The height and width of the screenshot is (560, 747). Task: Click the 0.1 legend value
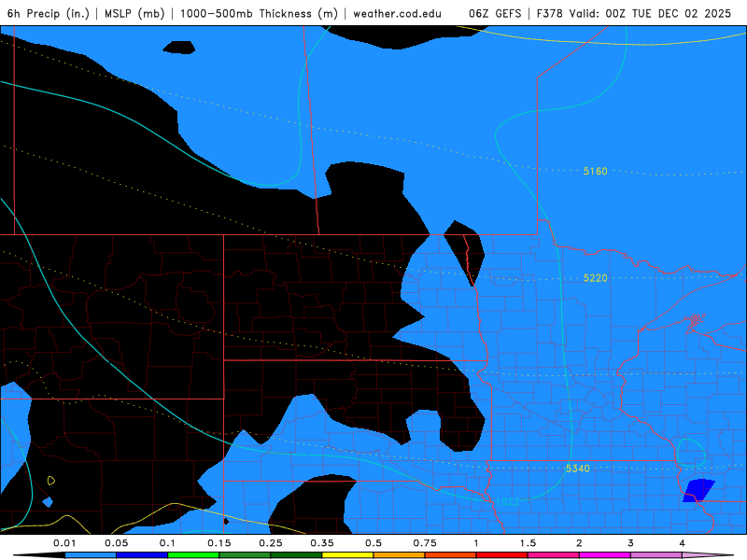[x=167, y=543]
